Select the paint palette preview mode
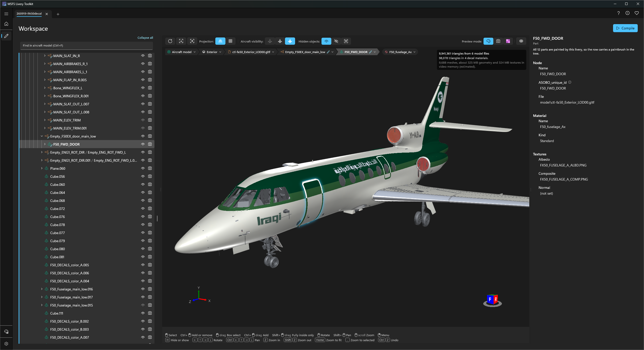Image resolution: width=644 pixels, height=350 pixels. (488, 41)
